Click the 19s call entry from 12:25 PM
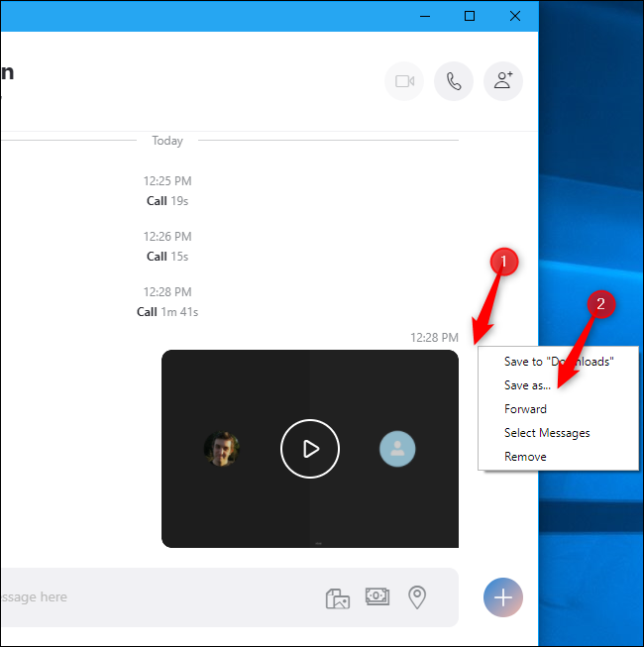This screenshot has width=644, height=647. coord(166,201)
